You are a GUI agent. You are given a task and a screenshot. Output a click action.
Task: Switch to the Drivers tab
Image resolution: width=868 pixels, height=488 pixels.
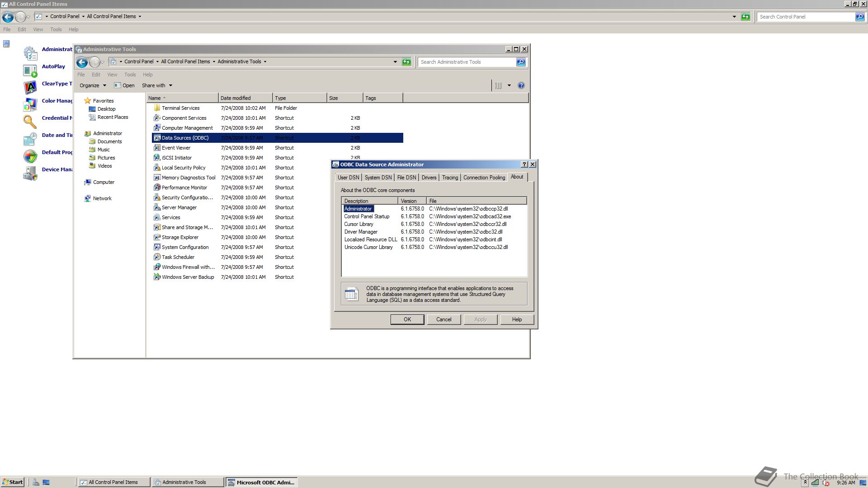pyautogui.click(x=429, y=178)
